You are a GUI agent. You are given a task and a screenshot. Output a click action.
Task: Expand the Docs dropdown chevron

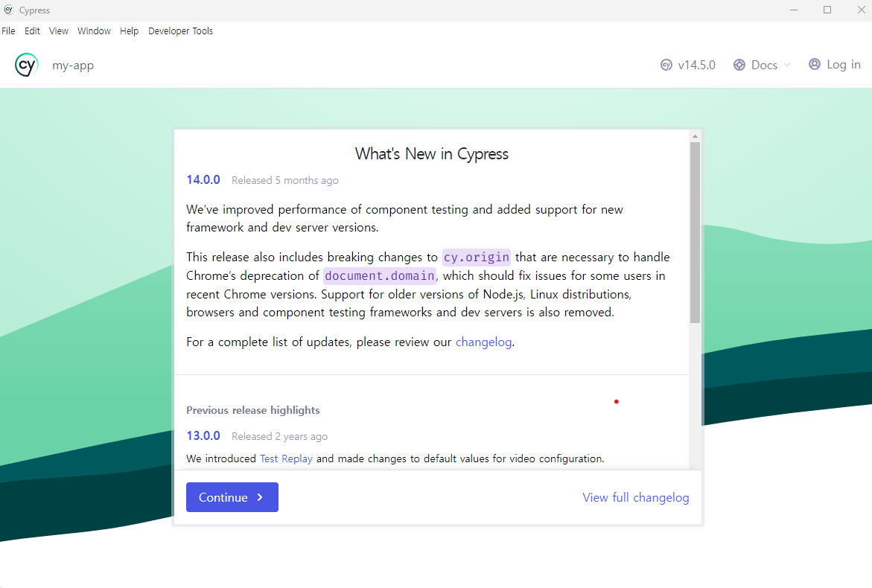point(787,65)
